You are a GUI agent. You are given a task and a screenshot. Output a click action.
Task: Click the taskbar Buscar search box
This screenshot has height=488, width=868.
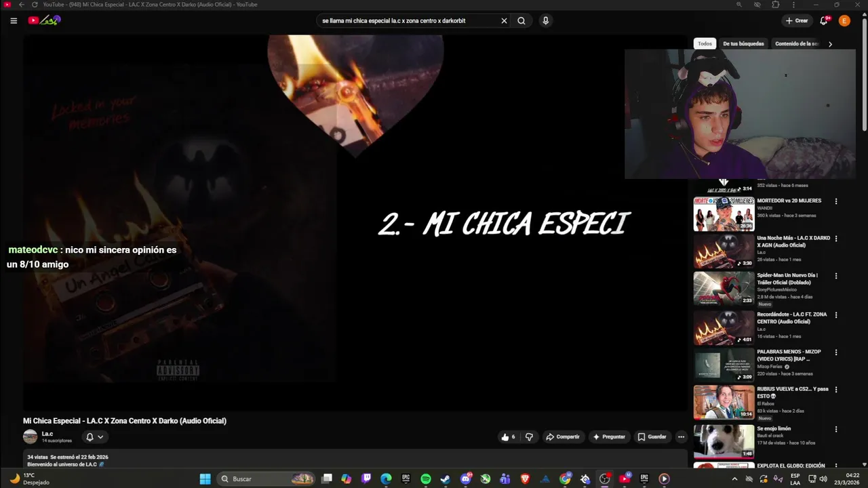[x=267, y=479]
